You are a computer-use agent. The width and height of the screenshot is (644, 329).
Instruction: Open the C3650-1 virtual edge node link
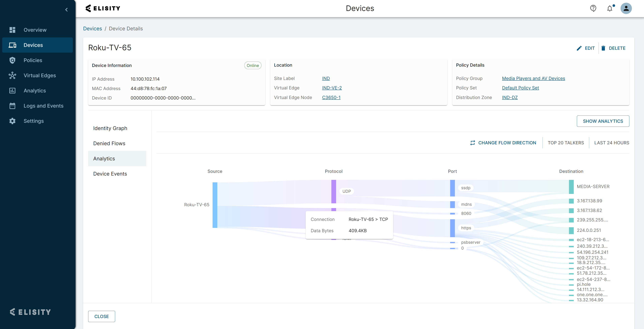pyautogui.click(x=331, y=97)
